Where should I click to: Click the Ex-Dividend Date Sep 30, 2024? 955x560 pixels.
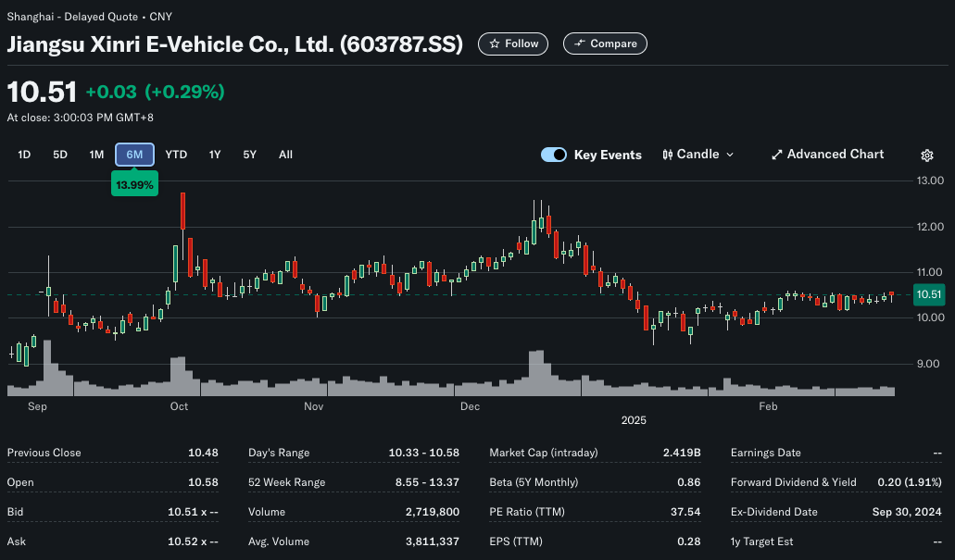pos(907,512)
